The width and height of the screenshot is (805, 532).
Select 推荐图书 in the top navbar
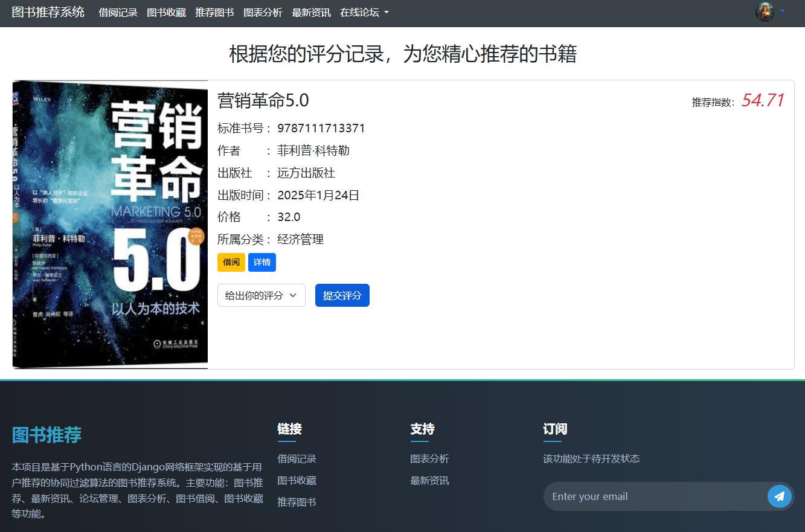coord(214,12)
